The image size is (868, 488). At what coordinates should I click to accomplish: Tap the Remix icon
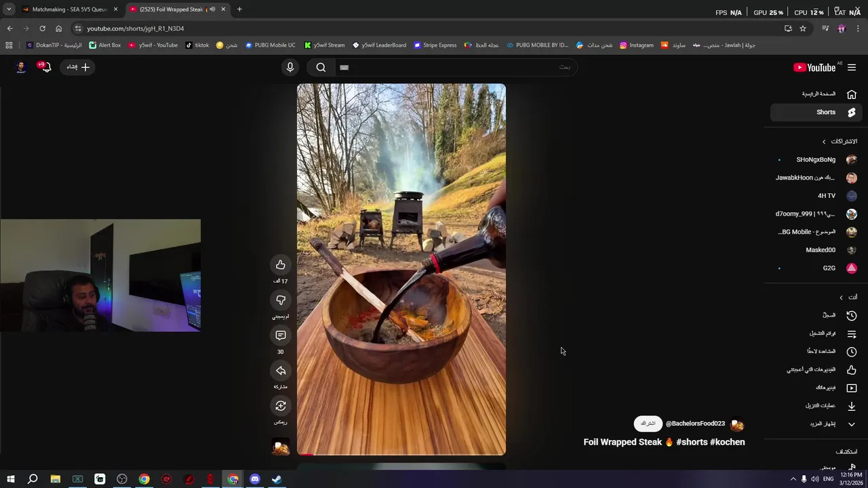281,406
